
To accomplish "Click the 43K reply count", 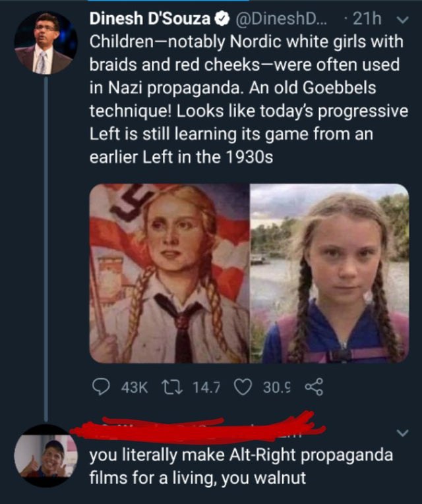I will click(135, 387).
